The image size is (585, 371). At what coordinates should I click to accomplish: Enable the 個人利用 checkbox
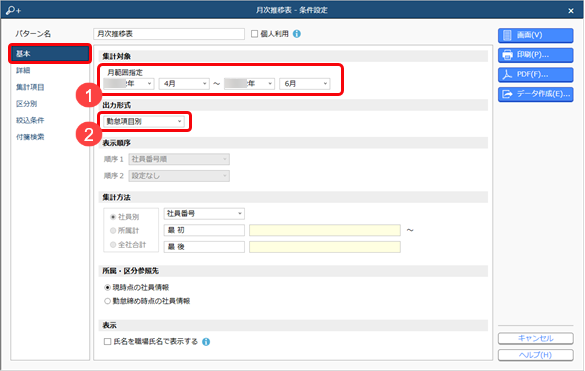(254, 34)
